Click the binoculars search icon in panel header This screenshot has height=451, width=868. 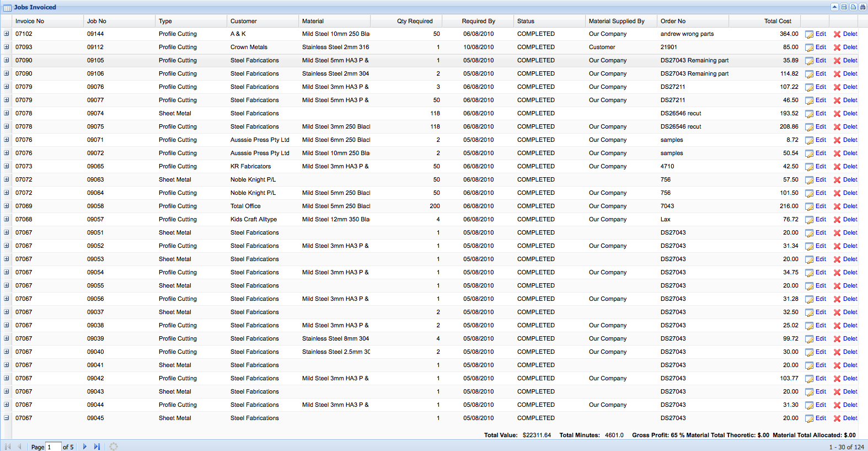point(862,7)
